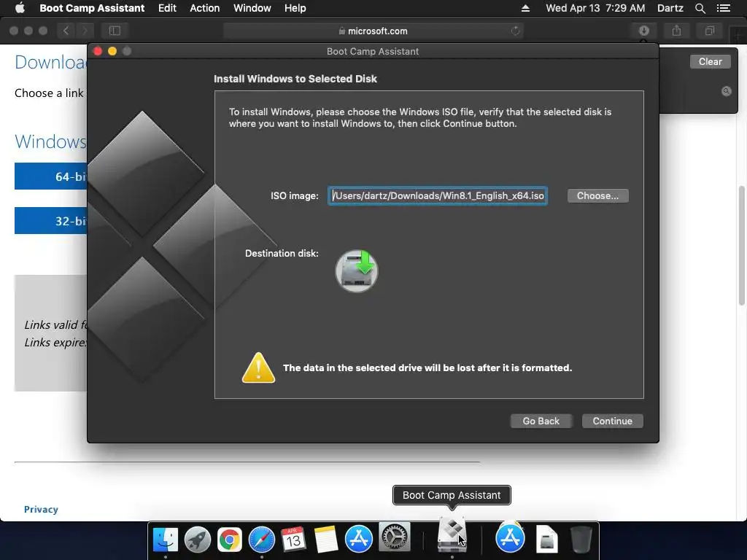Image resolution: width=747 pixels, height=560 pixels.
Task: Toggle Safari sidebar button
Action: (x=115, y=31)
